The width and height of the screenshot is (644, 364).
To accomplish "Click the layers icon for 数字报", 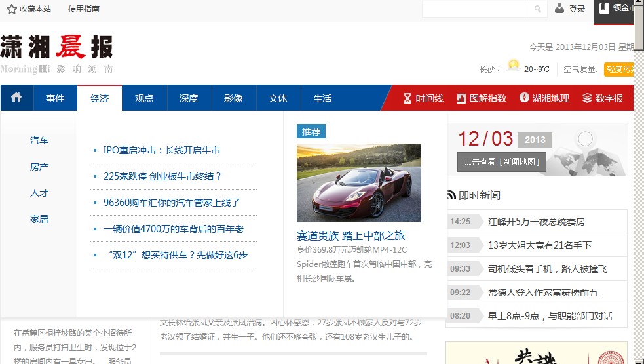I will click(587, 98).
